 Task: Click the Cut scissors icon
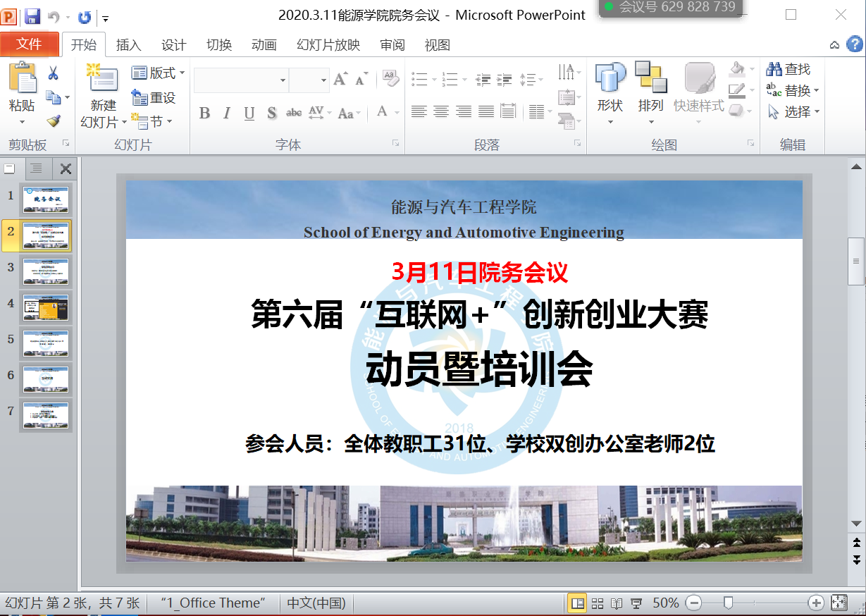click(x=53, y=73)
